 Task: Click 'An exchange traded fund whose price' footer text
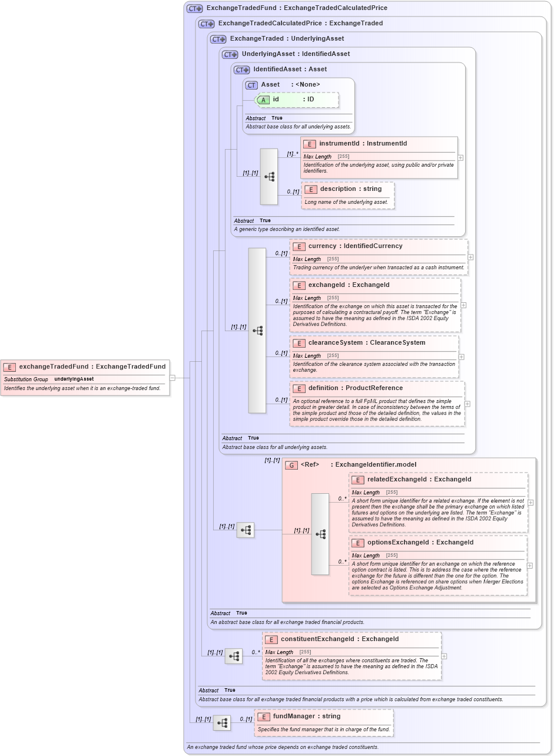point(283,748)
